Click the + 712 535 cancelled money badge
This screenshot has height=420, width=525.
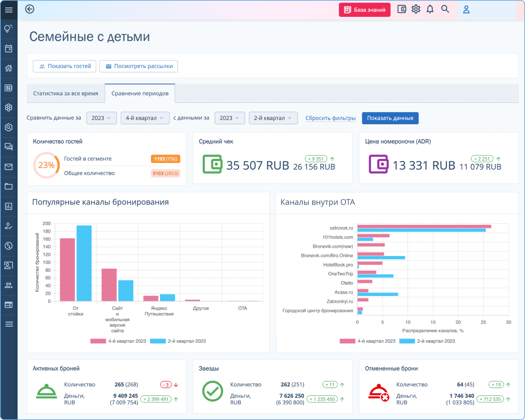click(490, 399)
